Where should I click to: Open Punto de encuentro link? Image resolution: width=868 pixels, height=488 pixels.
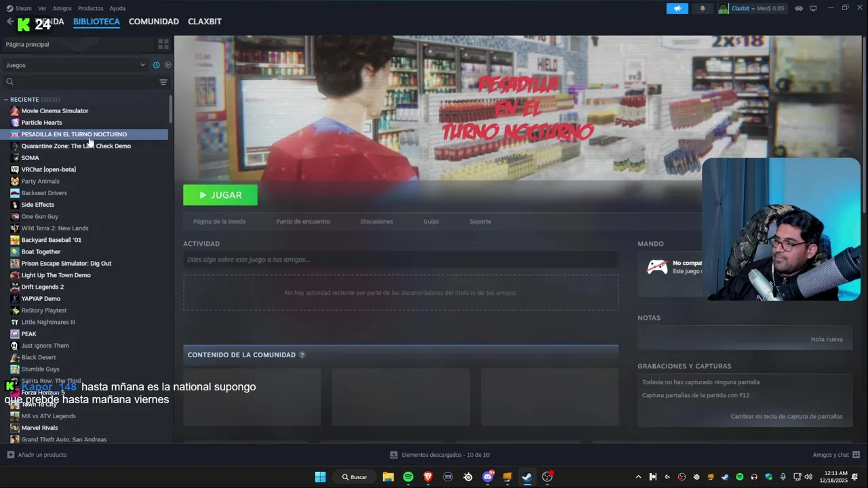[303, 222]
